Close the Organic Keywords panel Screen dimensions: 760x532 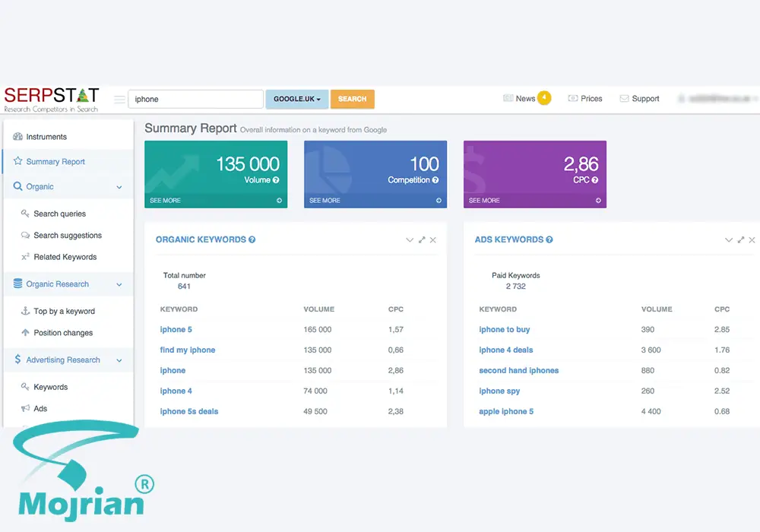click(433, 240)
